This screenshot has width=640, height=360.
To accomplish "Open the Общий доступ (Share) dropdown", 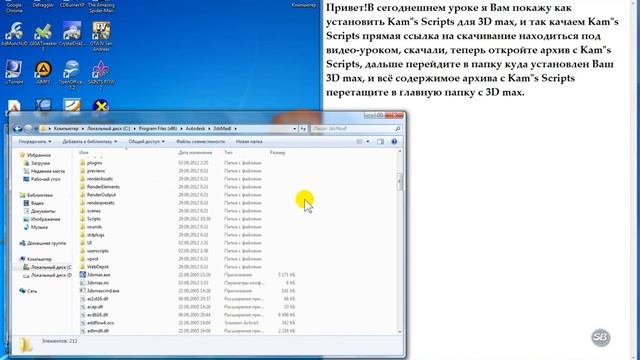I will (x=147, y=142).
